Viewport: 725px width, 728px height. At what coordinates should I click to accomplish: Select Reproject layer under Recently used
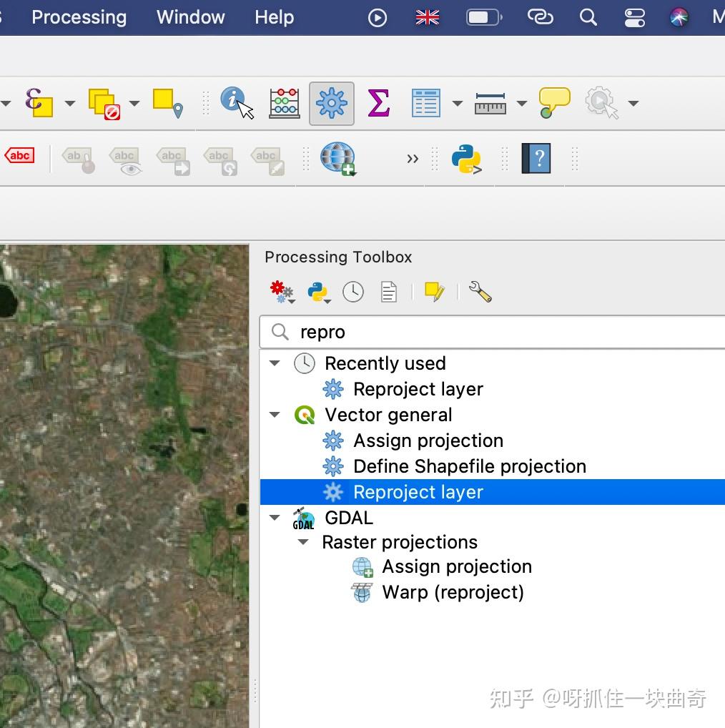click(x=418, y=389)
